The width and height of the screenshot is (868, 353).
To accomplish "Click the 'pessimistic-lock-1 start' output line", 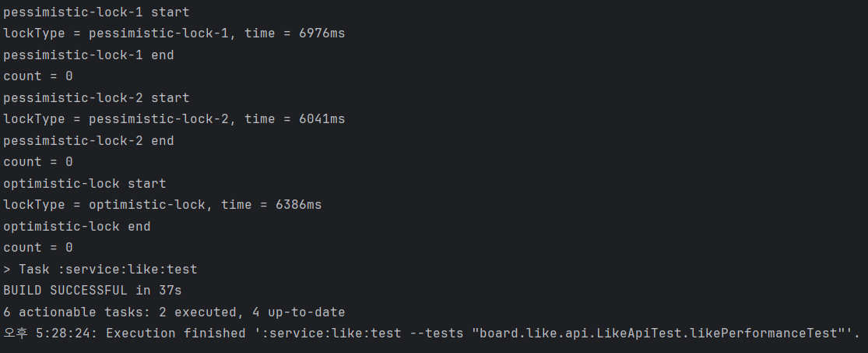I will pos(97,12).
